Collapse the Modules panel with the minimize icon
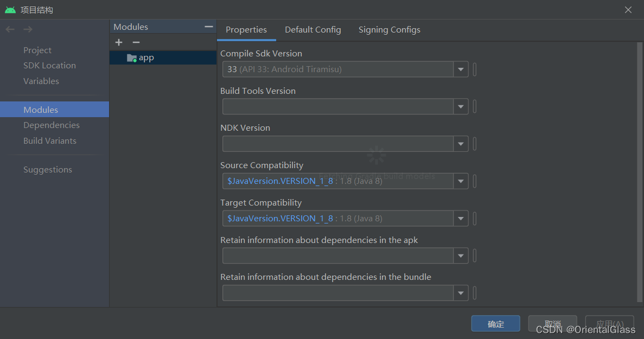This screenshot has height=339, width=644. tap(209, 27)
